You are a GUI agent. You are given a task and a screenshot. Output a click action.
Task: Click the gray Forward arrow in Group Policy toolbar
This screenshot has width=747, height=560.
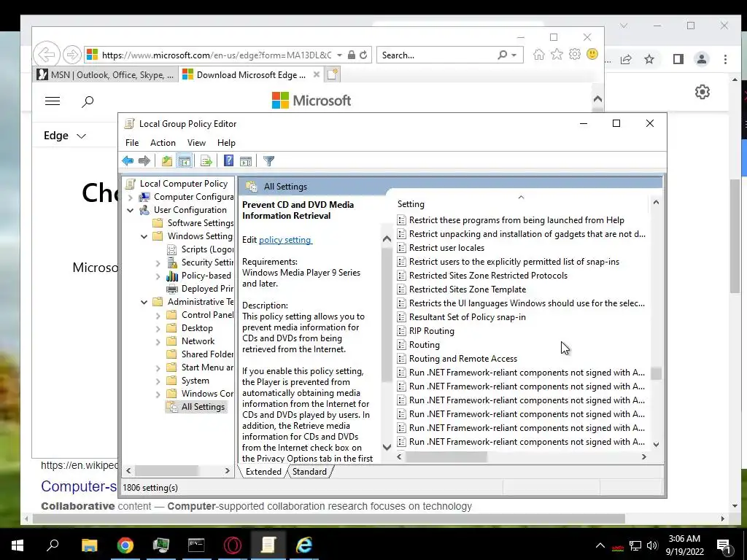144,161
